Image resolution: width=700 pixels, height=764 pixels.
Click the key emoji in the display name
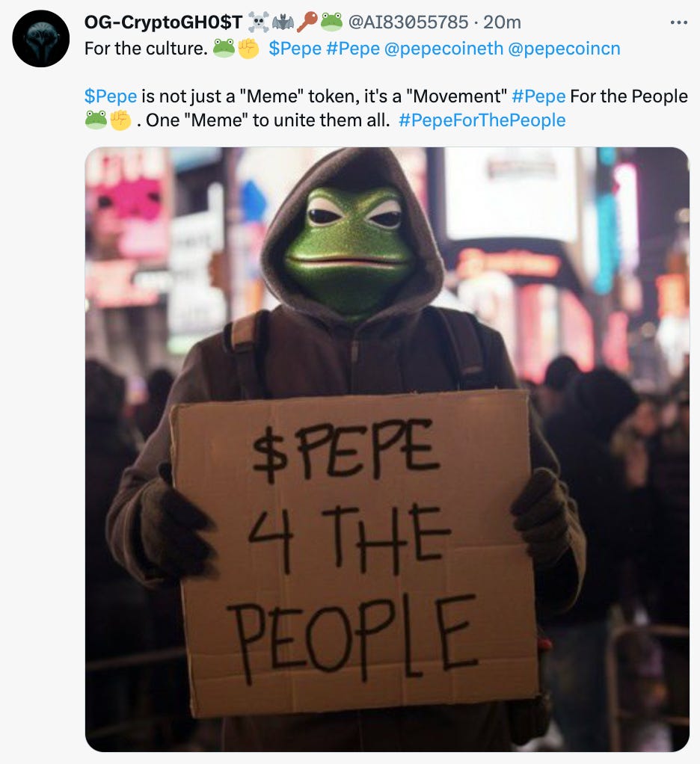307,22
